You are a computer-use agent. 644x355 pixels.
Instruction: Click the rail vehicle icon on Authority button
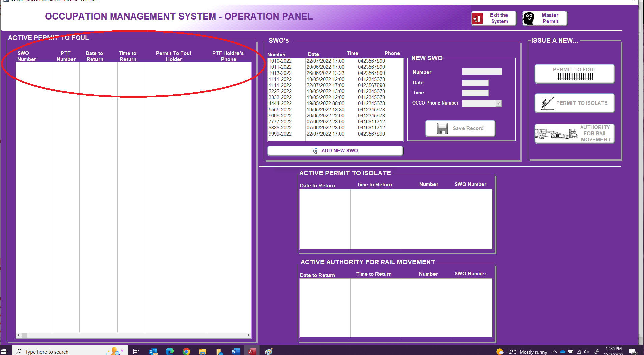tap(556, 134)
